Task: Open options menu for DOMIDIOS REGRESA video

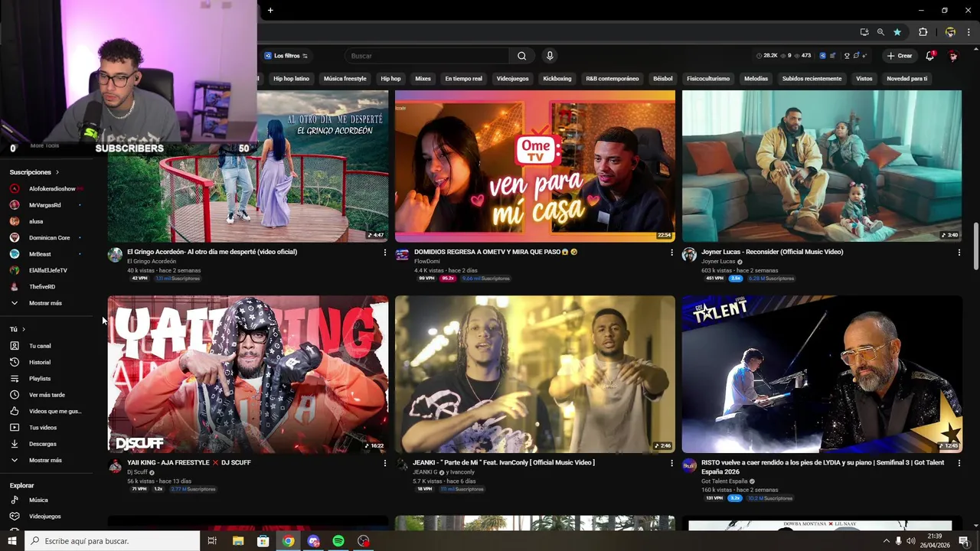Action: tap(671, 252)
